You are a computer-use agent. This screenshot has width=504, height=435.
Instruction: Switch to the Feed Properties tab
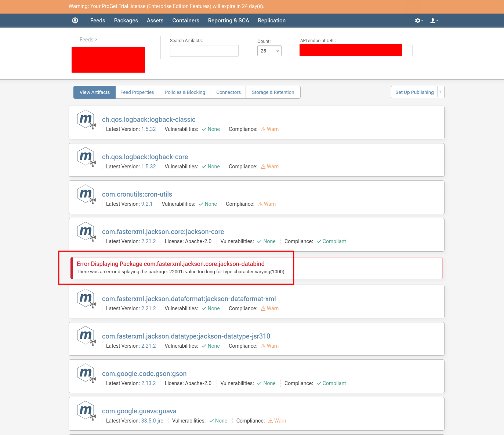(137, 92)
